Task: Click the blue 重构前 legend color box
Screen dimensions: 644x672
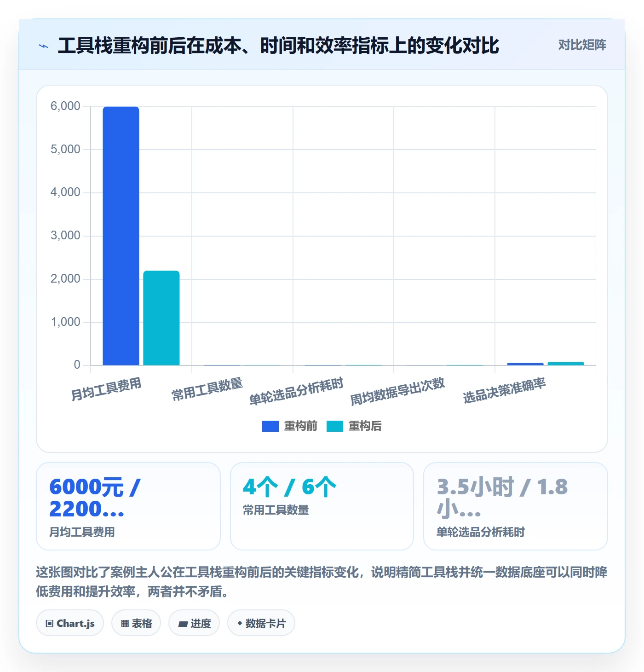Action: [270, 426]
